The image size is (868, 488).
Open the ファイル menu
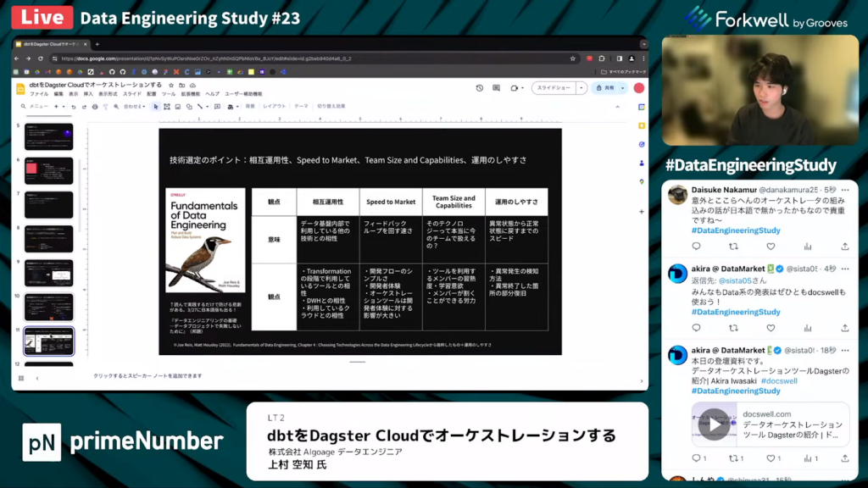(x=39, y=94)
